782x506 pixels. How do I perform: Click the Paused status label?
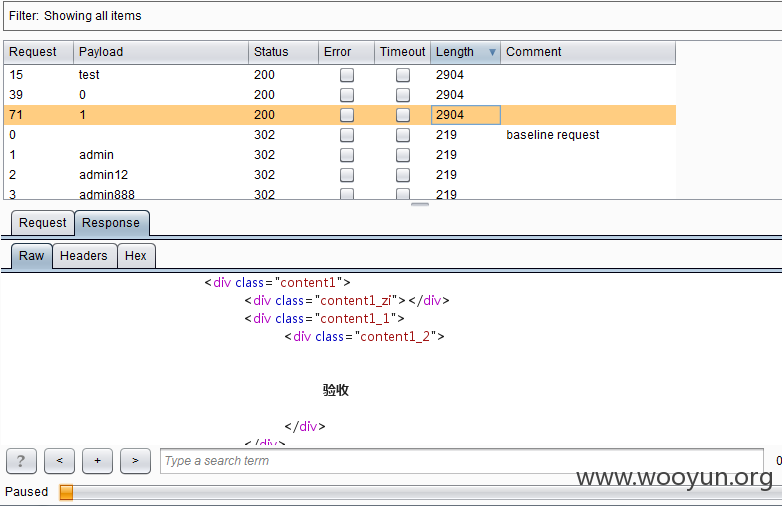click(26, 492)
